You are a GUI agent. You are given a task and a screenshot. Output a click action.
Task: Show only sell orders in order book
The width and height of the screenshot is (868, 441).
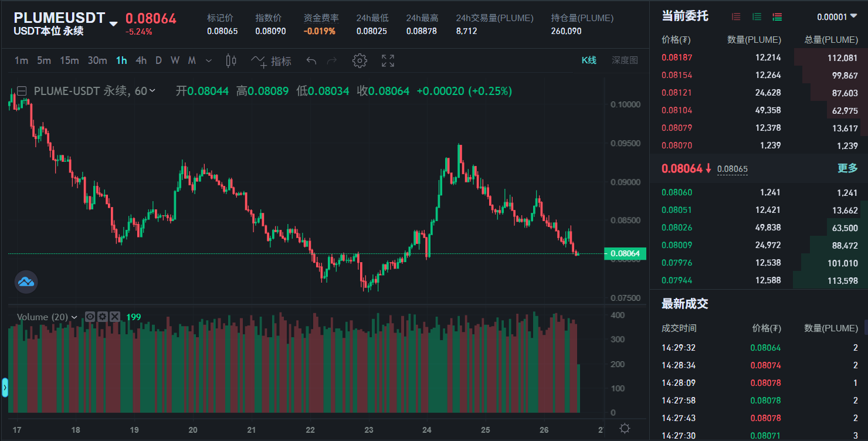pos(736,17)
